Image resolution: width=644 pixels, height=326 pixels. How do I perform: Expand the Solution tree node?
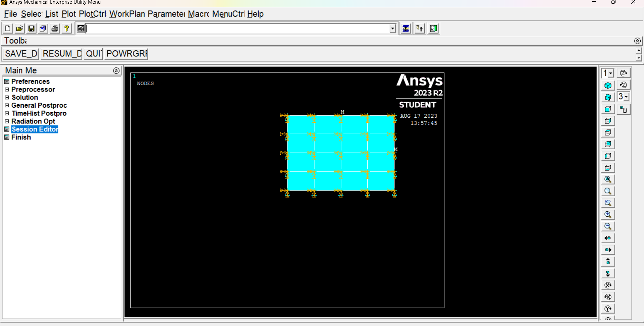(7, 97)
